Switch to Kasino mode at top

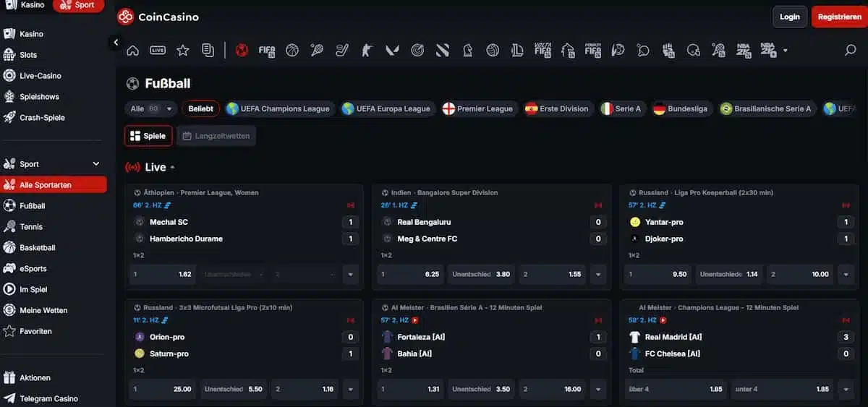(x=25, y=5)
